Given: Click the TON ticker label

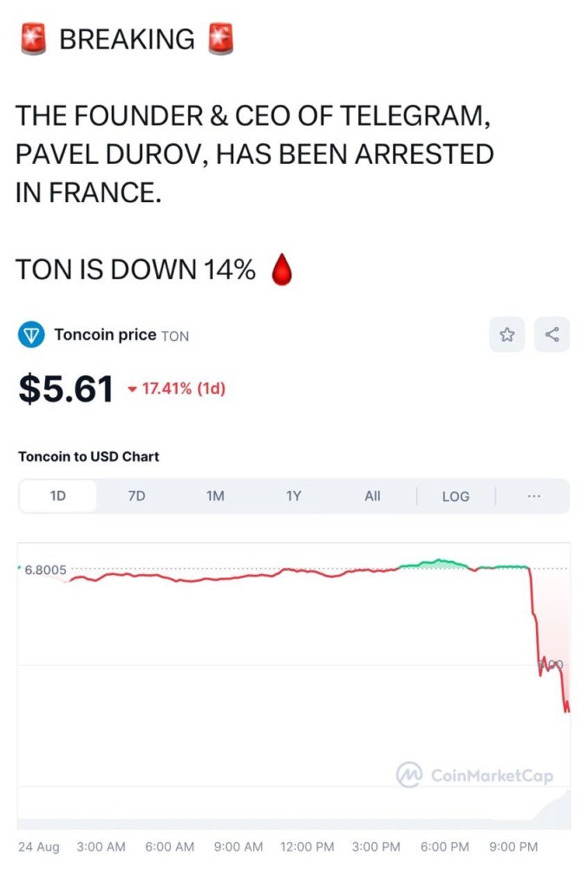Looking at the screenshot, I should (175, 336).
